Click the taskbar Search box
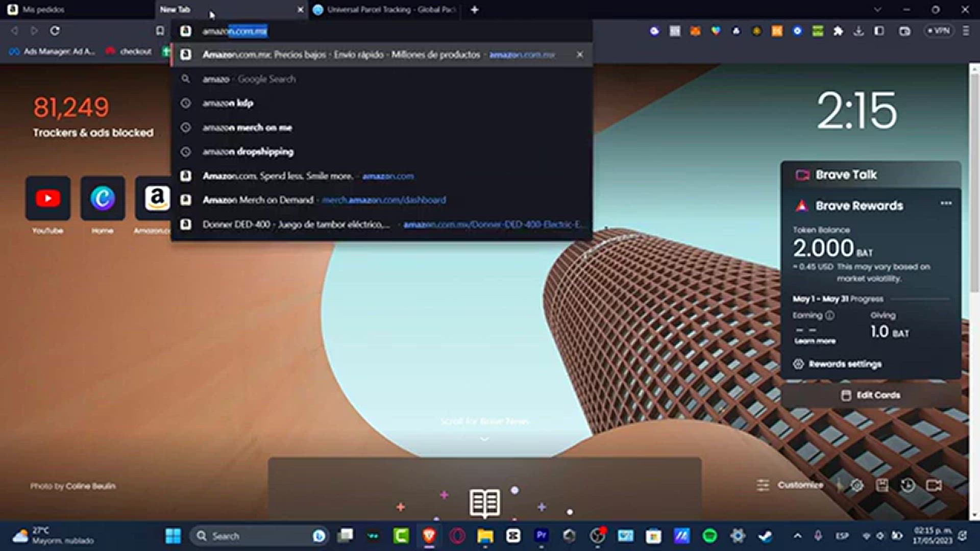Screen dimensions: 980x551 [260, 536]
